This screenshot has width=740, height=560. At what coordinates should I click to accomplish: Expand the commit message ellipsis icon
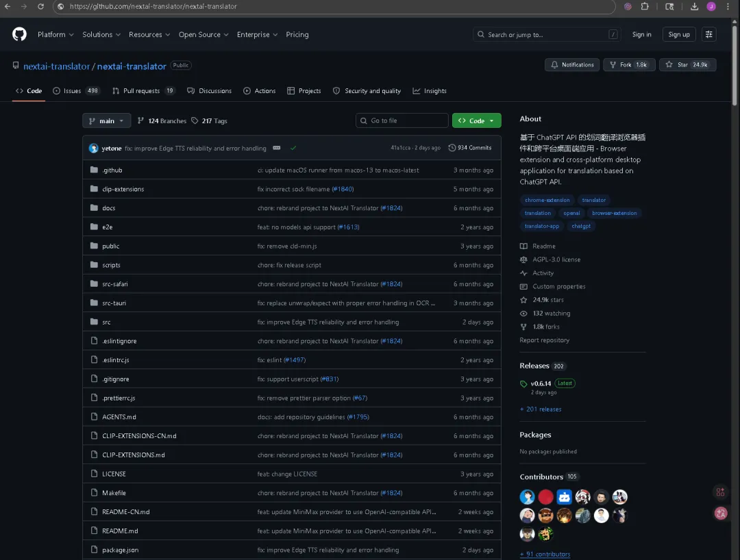(277, 148)
